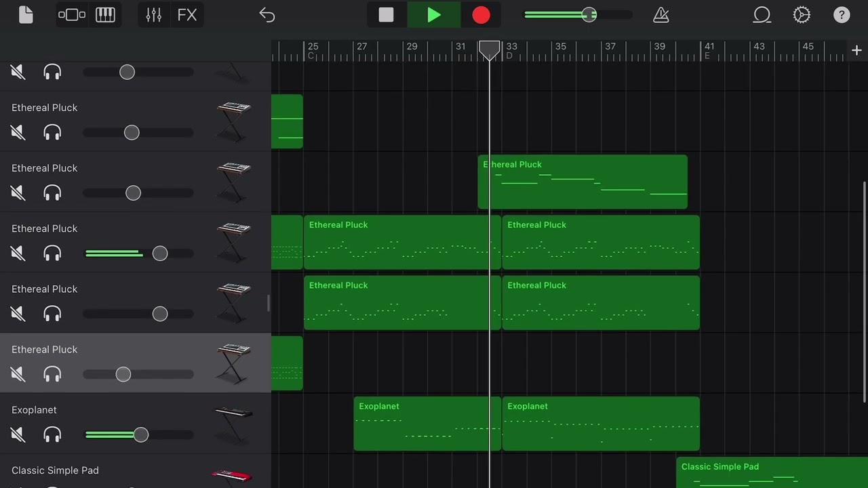Screen dimensions: 868x488
Task: Open the FX panel
Action: 187,15
